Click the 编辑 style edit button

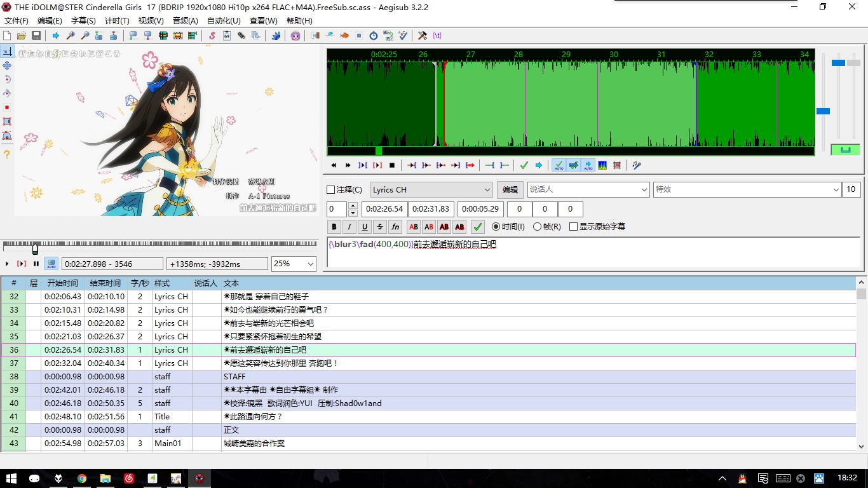(510, 189)
